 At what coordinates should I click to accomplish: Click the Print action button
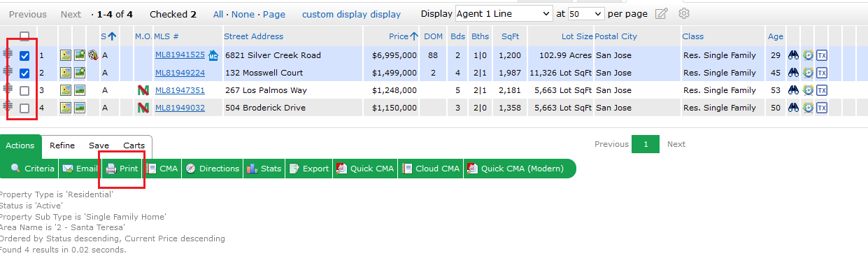click(122, 169)
